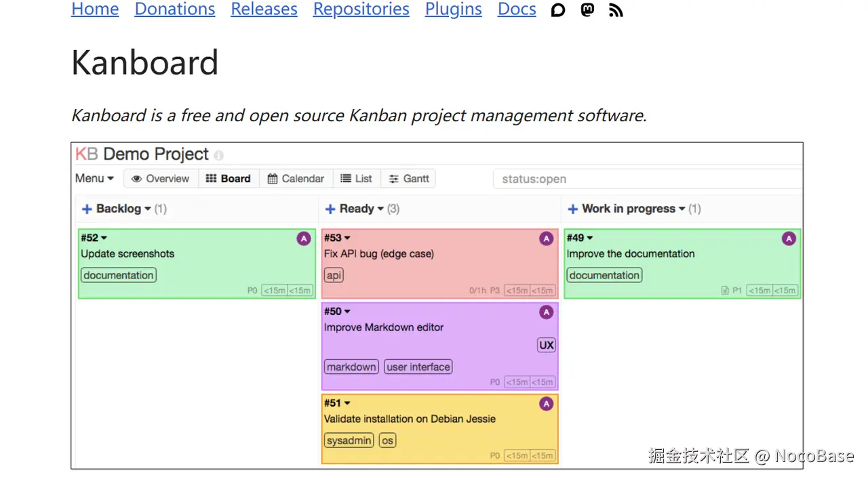Open the #49 task dropdown

coord(580,238)
